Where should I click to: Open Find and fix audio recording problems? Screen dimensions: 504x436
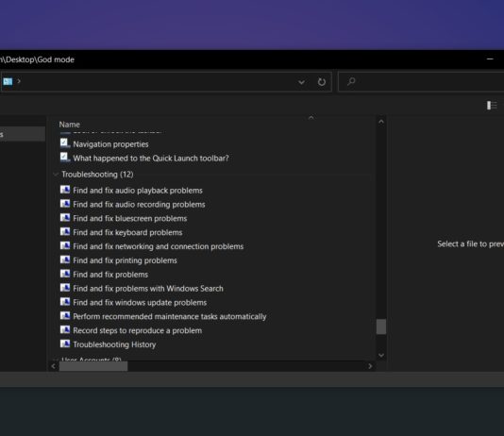[x=139, y=205]
